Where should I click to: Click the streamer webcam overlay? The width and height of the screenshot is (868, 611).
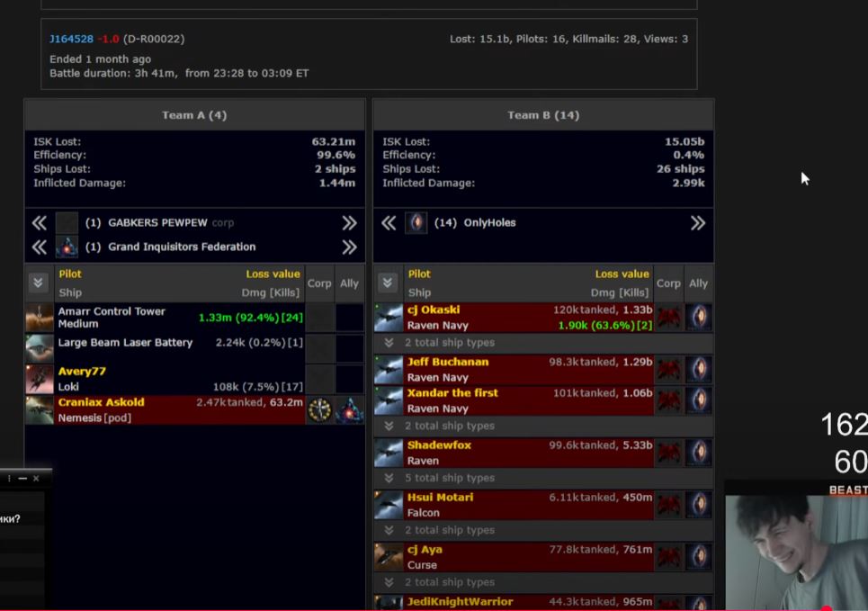[797, 553]
